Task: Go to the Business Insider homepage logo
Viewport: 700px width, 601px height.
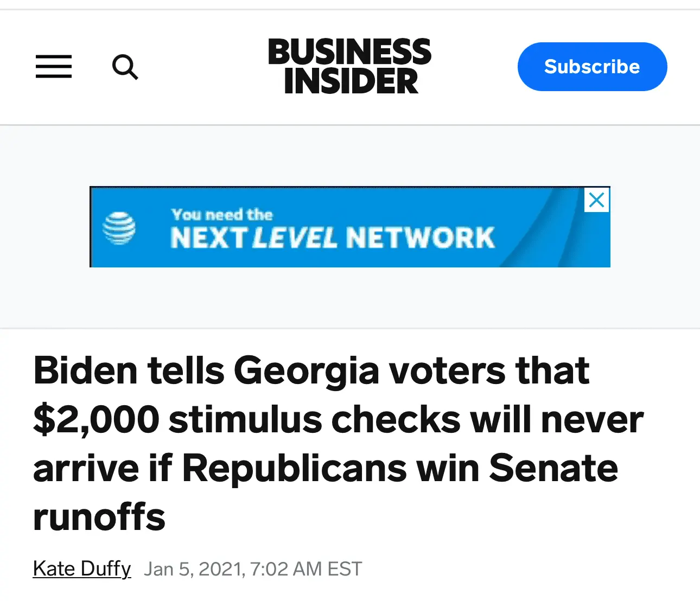Action: 349,66
